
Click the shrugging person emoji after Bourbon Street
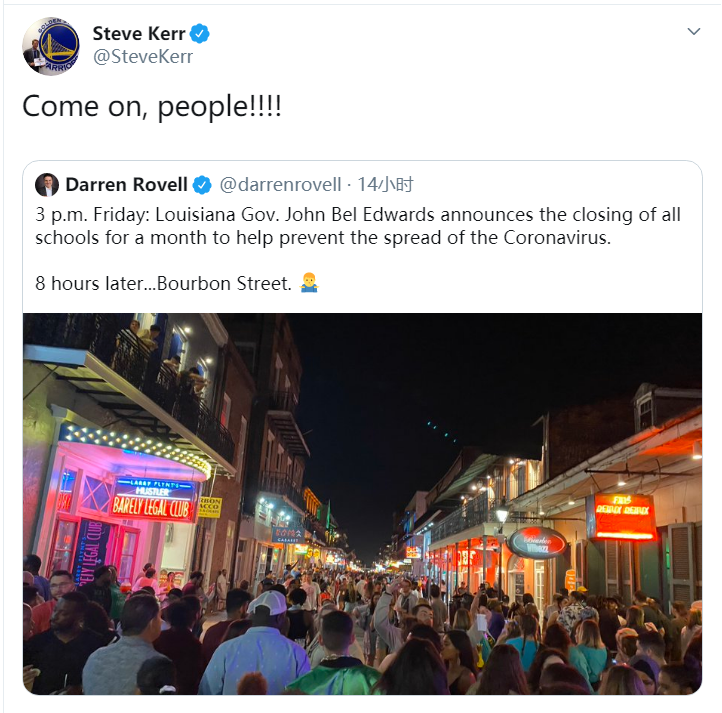point(309,283)
